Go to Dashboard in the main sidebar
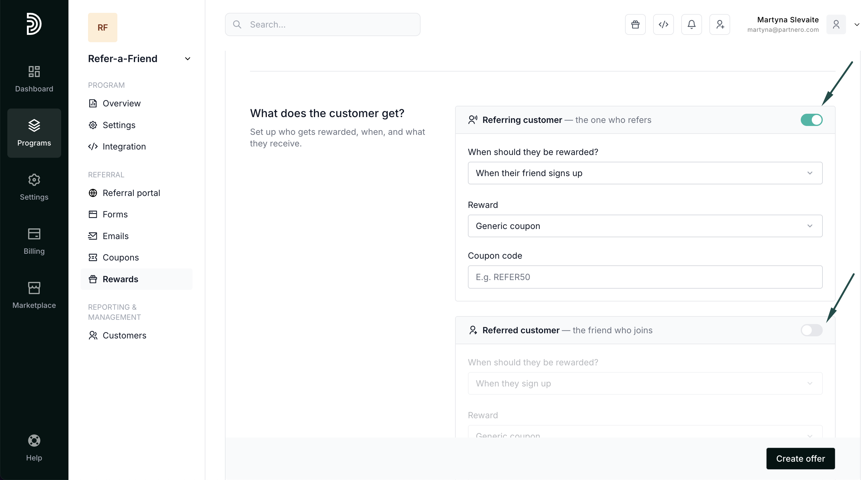 pos(34,79)
